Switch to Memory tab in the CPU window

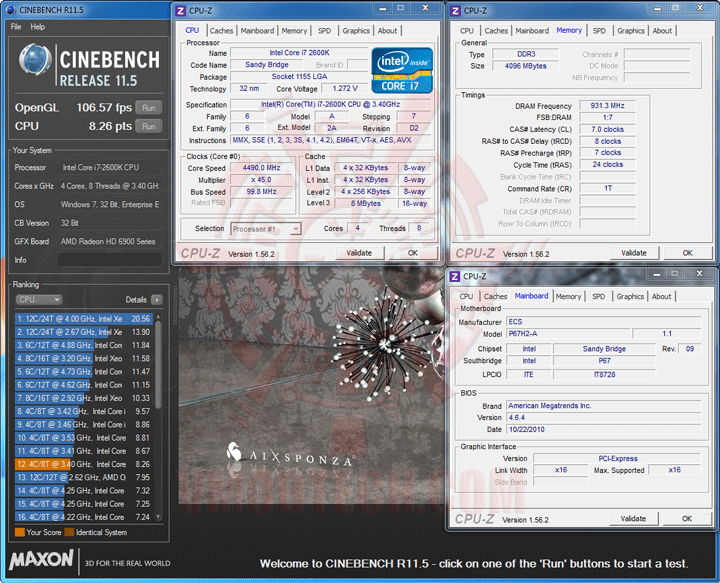(294, 31)
